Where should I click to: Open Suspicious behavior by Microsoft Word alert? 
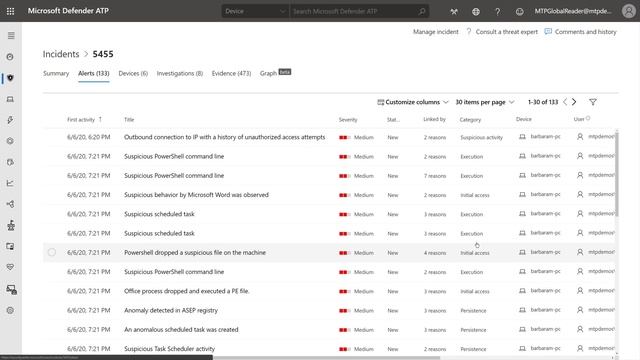point(196,195)
